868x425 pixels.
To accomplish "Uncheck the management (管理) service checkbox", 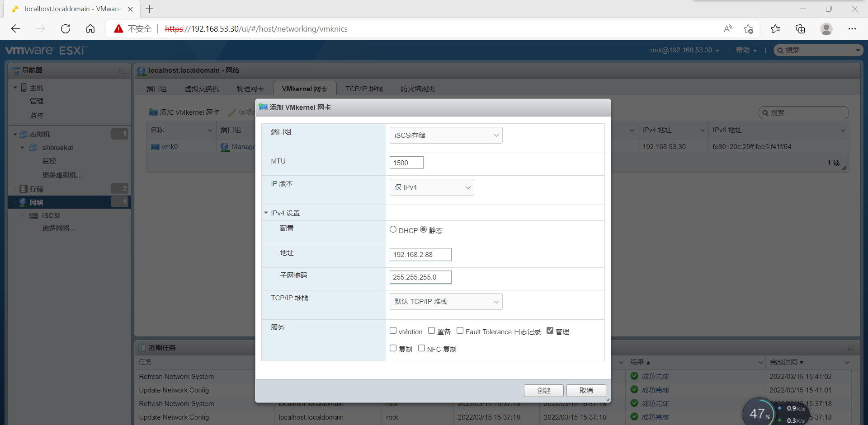I will (x=550, y=331).
